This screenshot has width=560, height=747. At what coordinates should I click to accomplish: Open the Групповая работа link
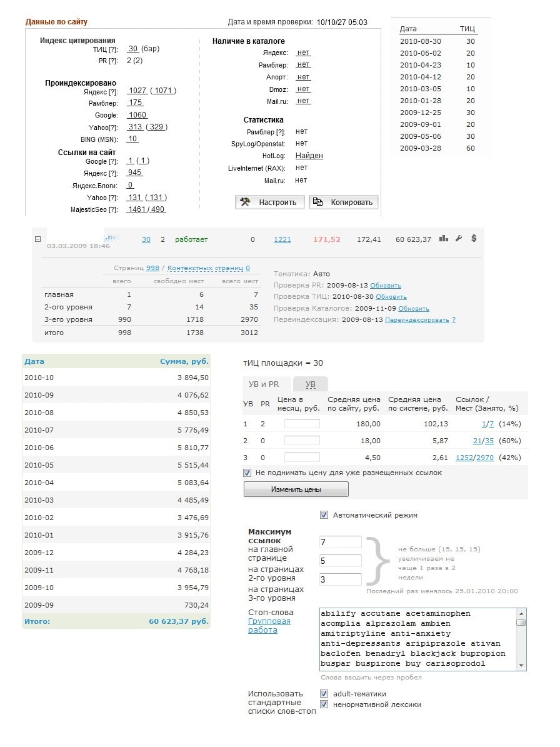[x=269, y=626]
